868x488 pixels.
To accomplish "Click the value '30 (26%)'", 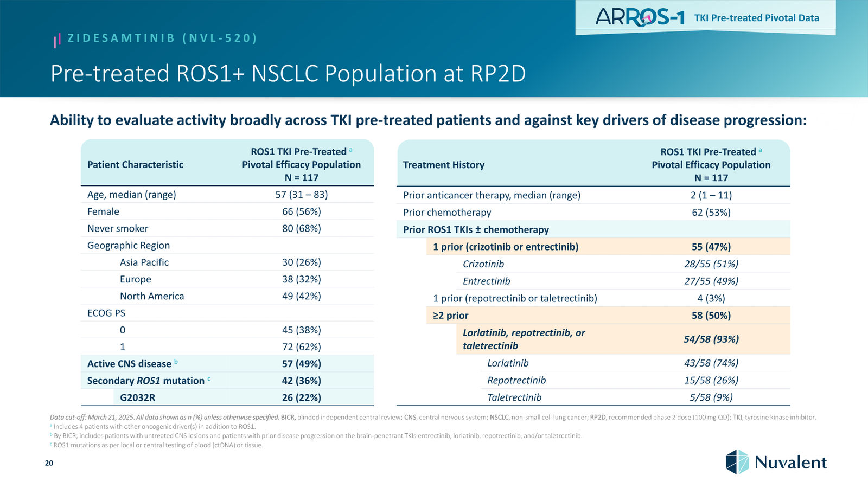I will 302,262.
